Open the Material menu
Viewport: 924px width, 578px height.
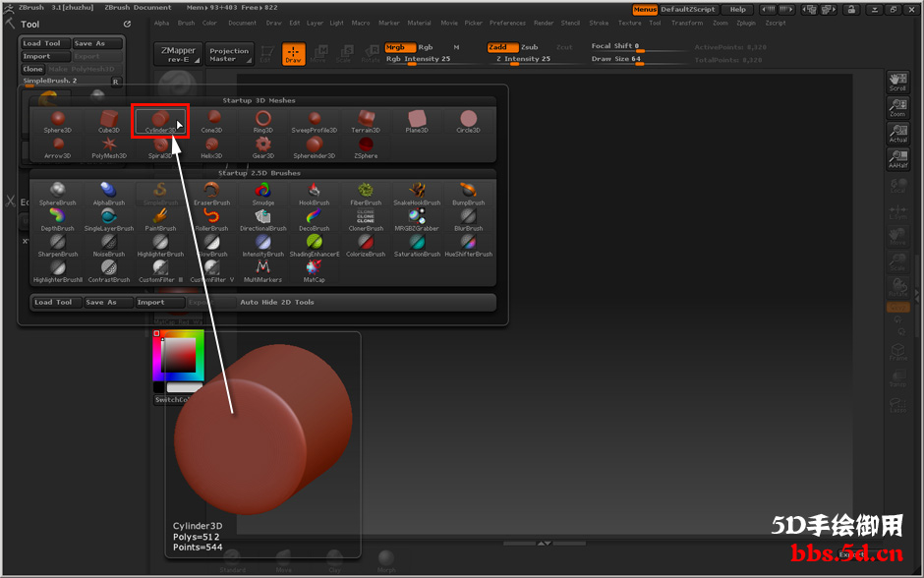419,23
